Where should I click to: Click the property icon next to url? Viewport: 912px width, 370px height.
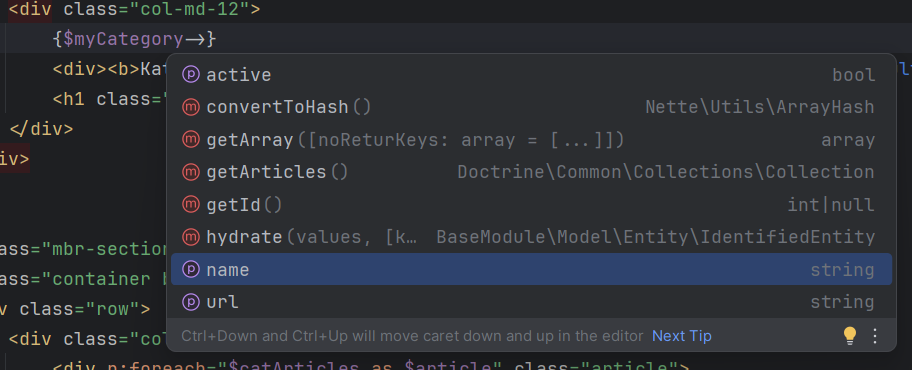[x=191, y=301]
